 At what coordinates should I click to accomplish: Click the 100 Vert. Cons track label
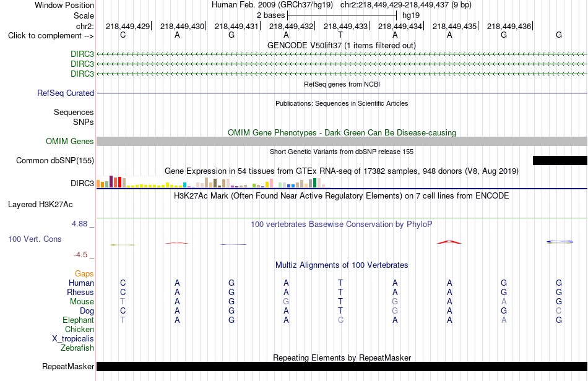click(x=35, y=239)
